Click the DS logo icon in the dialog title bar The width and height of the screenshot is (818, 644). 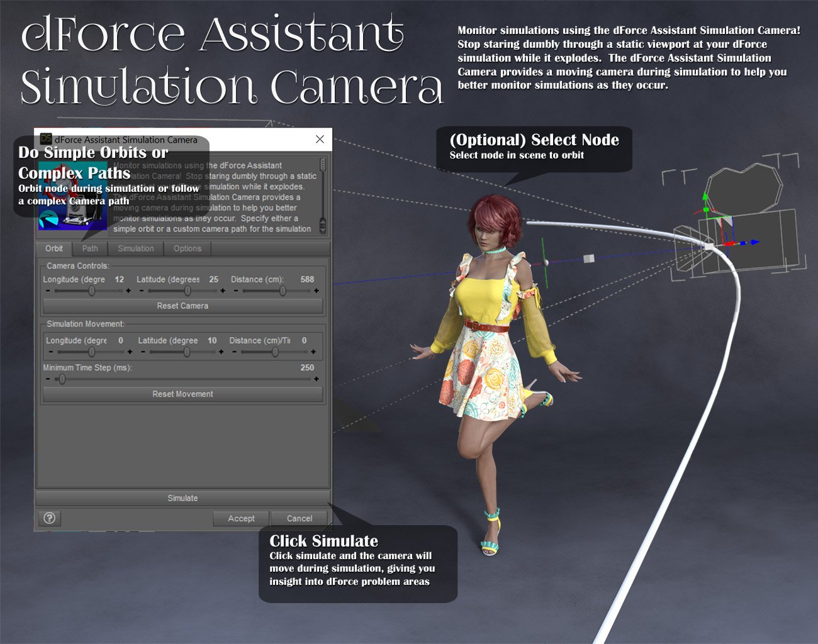tap(45, 140)
